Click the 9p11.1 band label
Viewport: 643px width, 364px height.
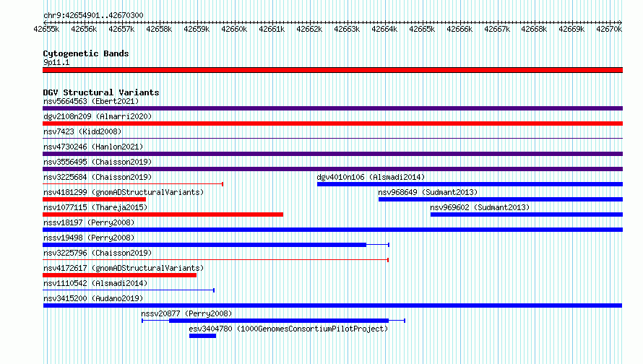[56, 62]
